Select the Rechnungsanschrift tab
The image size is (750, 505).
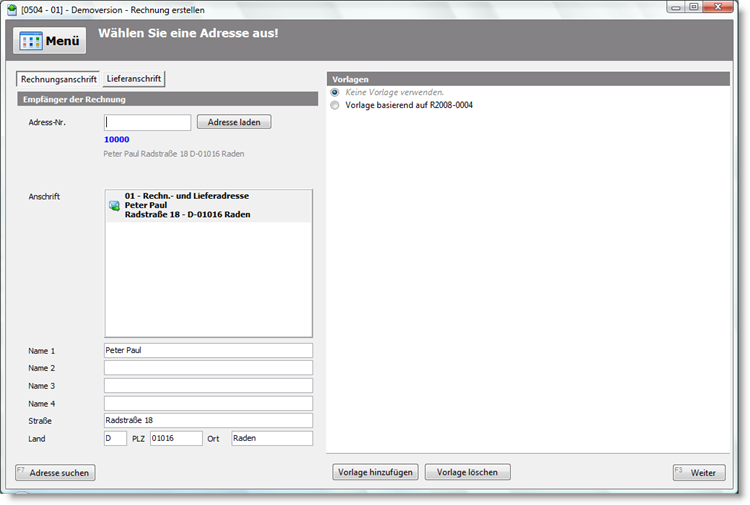coord(59,78)
